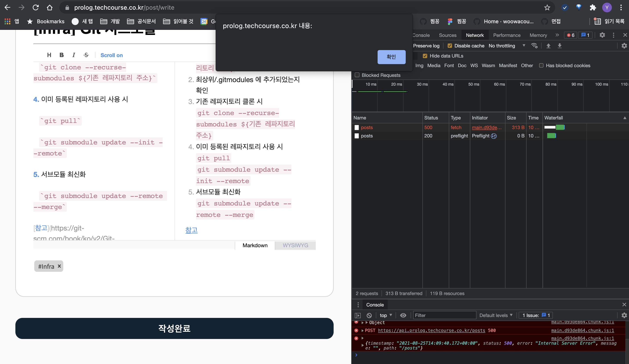Screen dimensions: 629x364
Task: Open the Default levels dropdown
Action: 496,315
